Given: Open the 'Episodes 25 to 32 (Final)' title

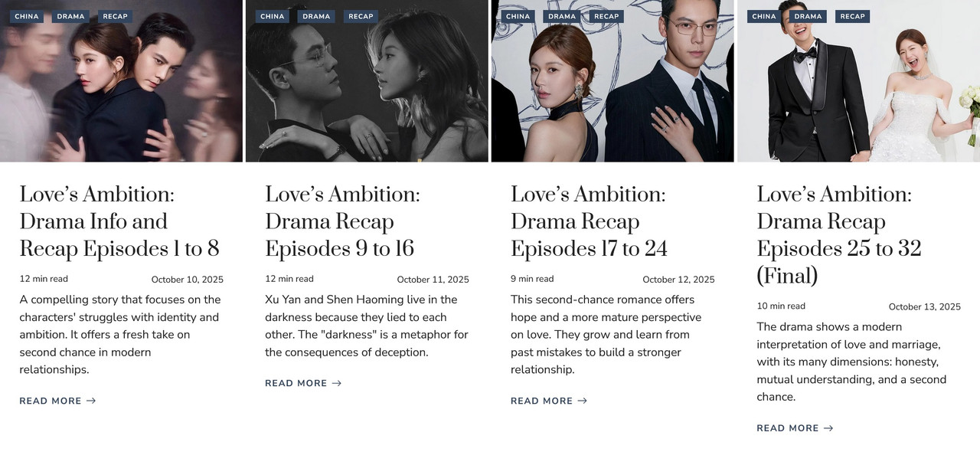Looking at the screenshot, I should (839, 235).
